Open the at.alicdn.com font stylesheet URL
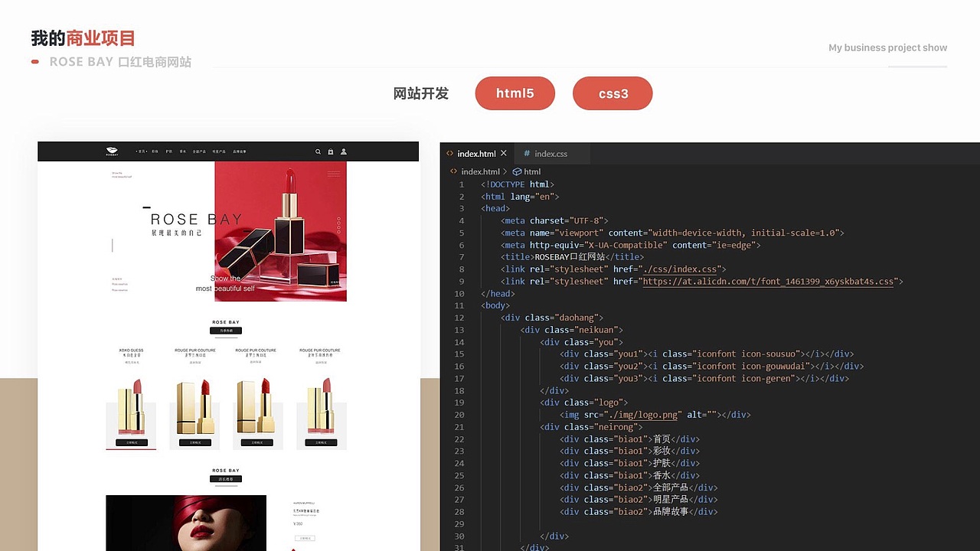Screen dimensions: 980x551 click(768, 282)
